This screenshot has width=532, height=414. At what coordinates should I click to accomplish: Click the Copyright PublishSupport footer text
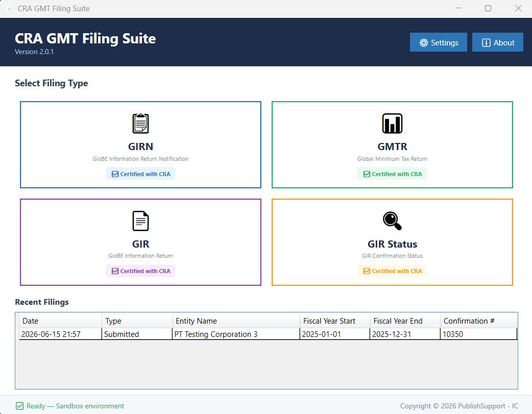[459, 406]
